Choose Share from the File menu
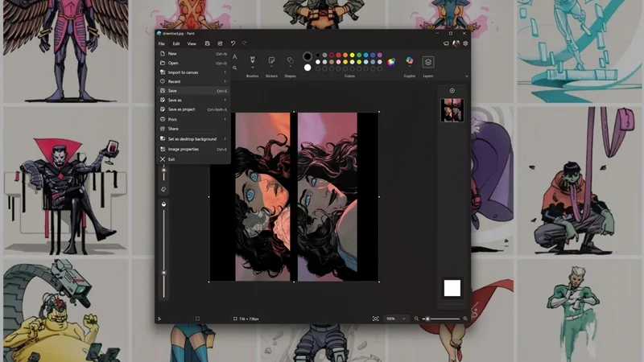Image resolution: width=644 pixels, height=362 pixels. (x=193, y=129)
